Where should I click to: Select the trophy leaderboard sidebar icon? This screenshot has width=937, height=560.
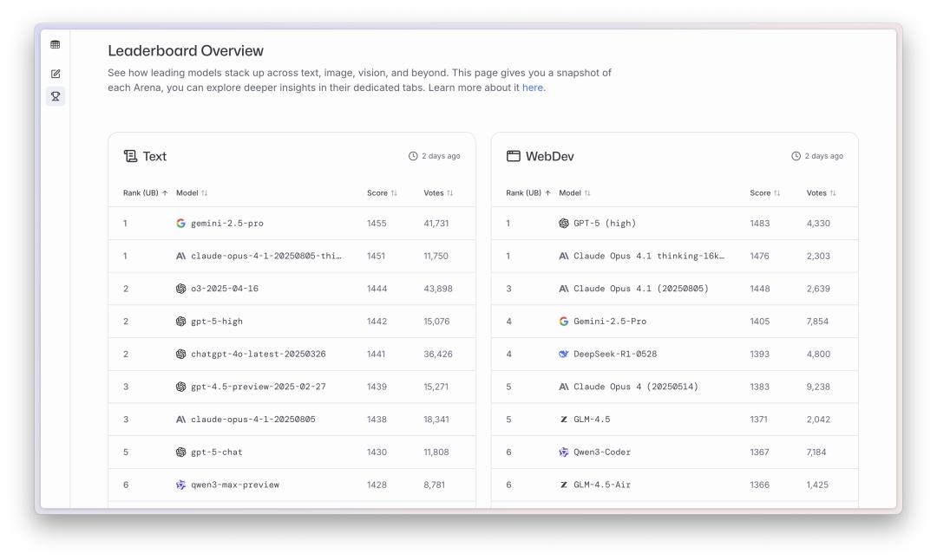[x=56, y=96]
